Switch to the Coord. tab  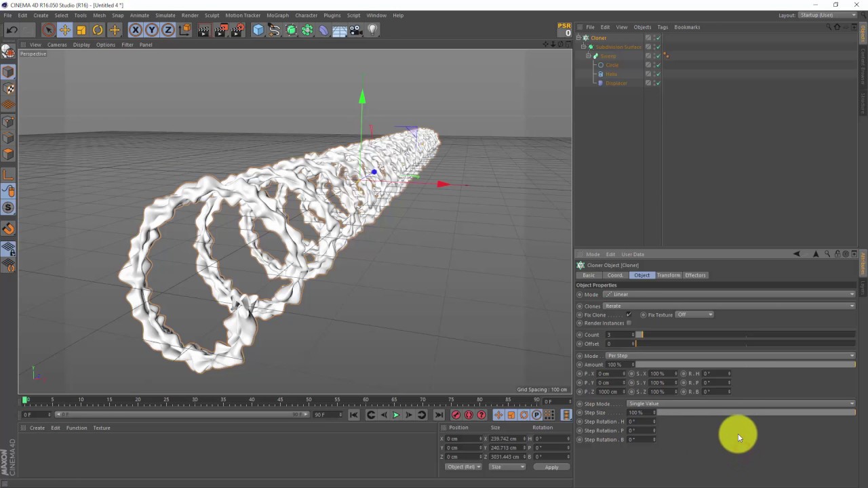pyautogui.click(x=615, y=275)
